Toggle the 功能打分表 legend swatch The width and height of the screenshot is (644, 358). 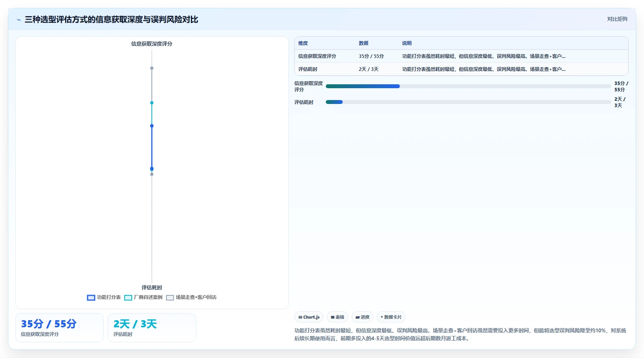[x=91, y=298]
